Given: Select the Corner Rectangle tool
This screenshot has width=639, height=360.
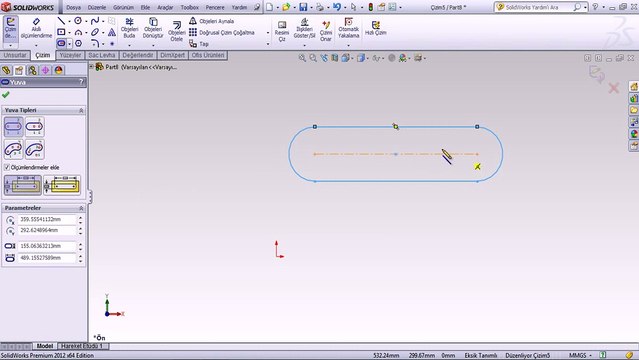Looking at the screenshot, I should 61,32.
